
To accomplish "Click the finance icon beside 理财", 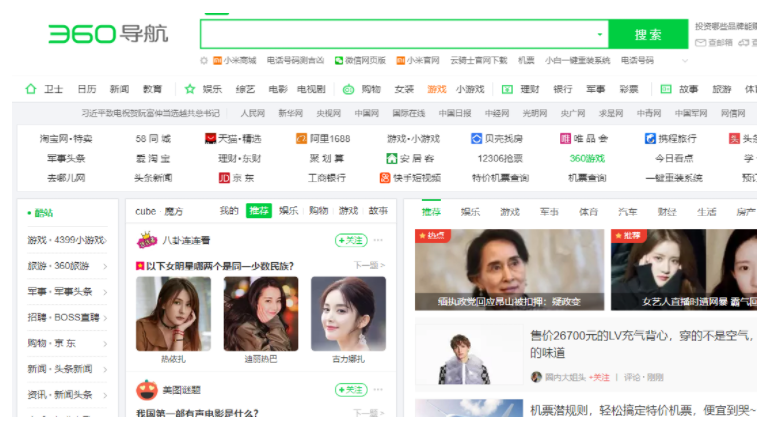I will (x=507, y=89).
